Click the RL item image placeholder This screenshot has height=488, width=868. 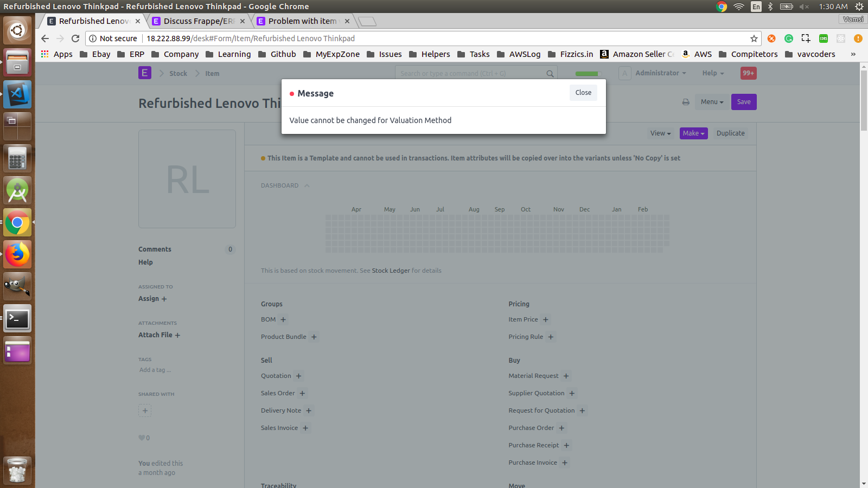click(x=187, y=179)
